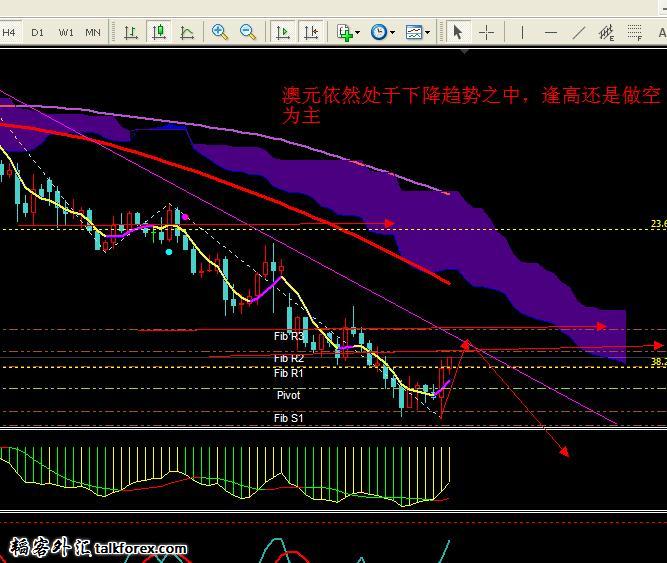Select the crosshair tool
Image resolution: width=667 pixels, height=563 pixels.
coord(487,32)
